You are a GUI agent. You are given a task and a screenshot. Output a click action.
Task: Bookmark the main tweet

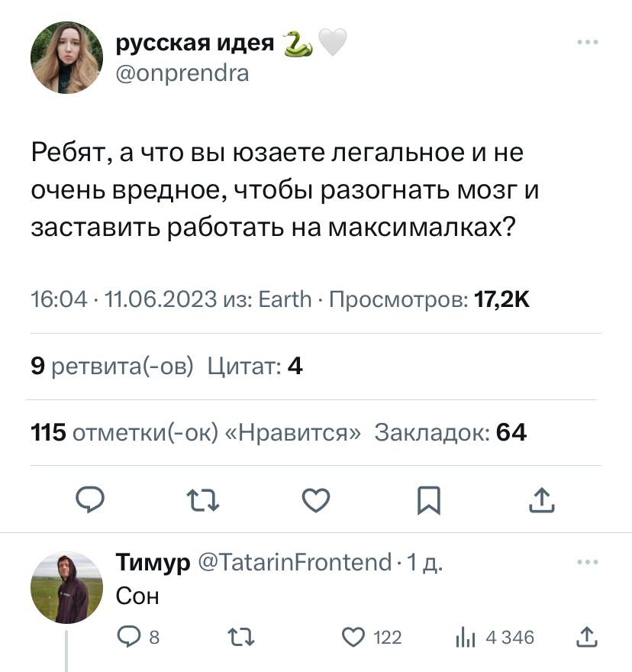tap(429, 500)
